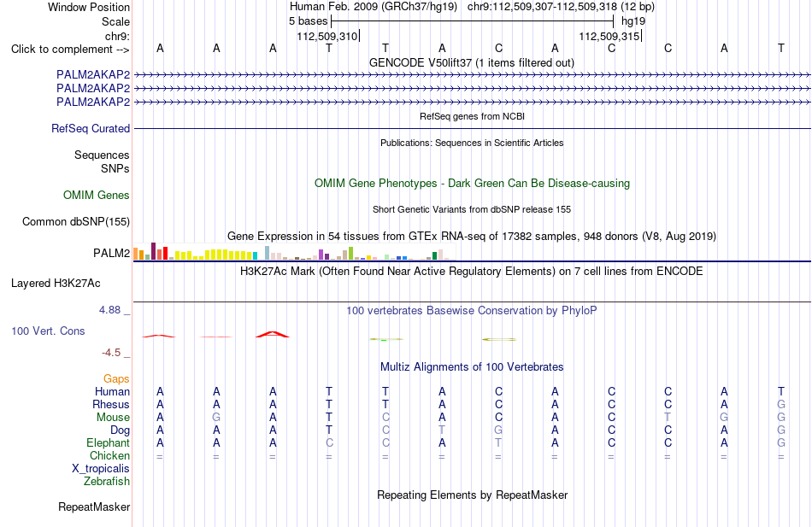Click the Human Feb. 2009 (GRCh37/hg19) assembly text

[374, 7]
